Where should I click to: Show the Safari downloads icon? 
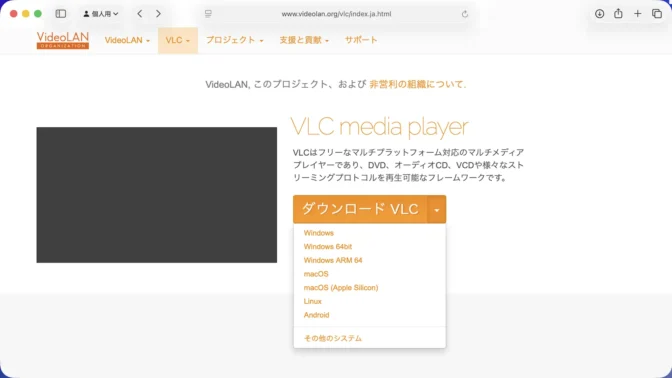[x=600, y=14]
